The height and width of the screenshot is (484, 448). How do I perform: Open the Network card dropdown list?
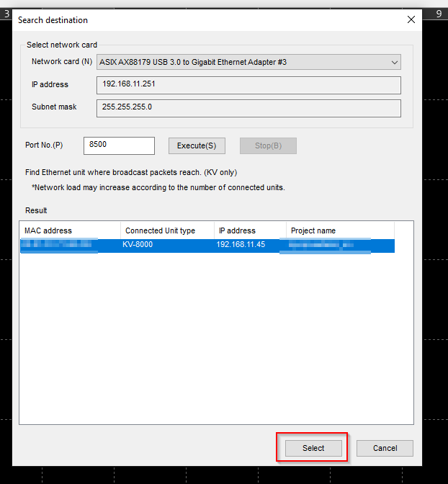[x=248, y=62]
